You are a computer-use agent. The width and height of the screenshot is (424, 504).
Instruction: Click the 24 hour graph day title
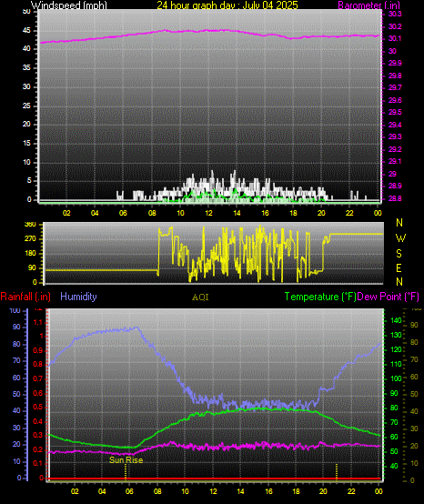pyautogui.click(x=227, y=5)
